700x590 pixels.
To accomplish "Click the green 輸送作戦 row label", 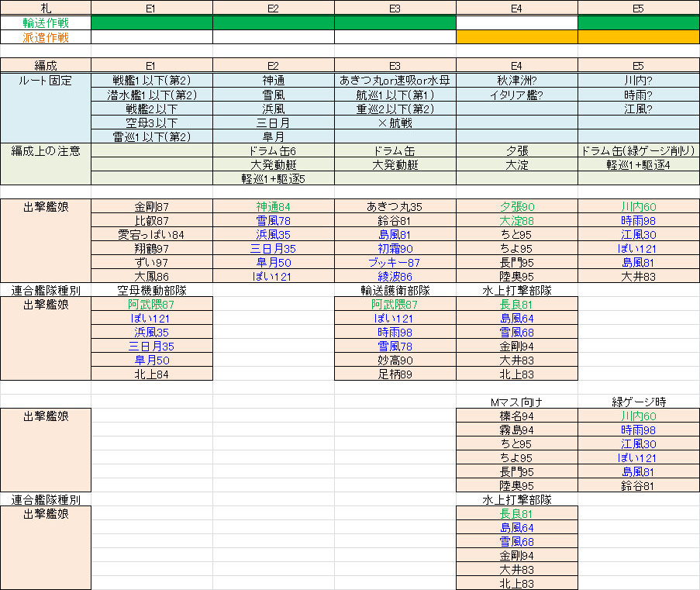I will [x=46, y=22].
